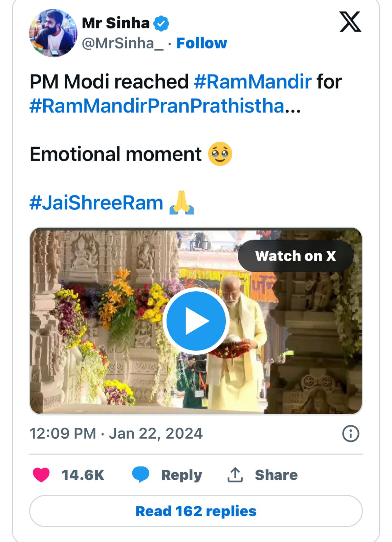This screenshot has width=392, height=542.
Task: Open the #RamMandirPranPrathistha hashtag
Action: [157, 106]
